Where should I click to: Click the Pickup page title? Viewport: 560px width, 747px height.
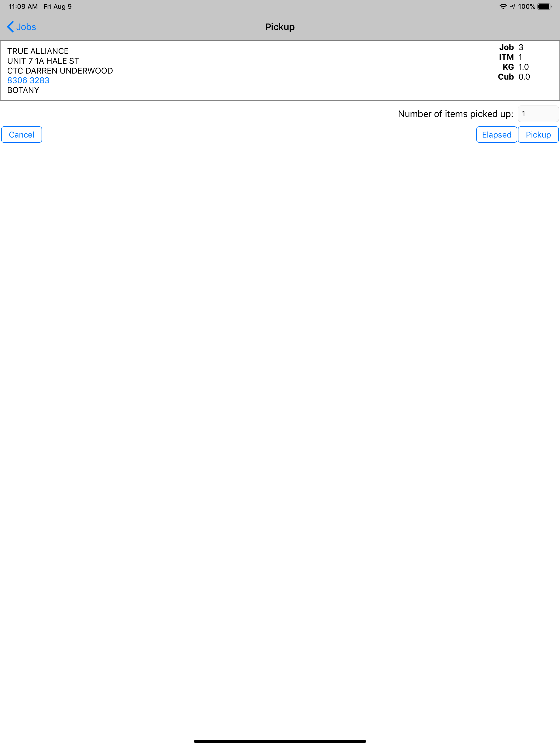tap(280, 27)
